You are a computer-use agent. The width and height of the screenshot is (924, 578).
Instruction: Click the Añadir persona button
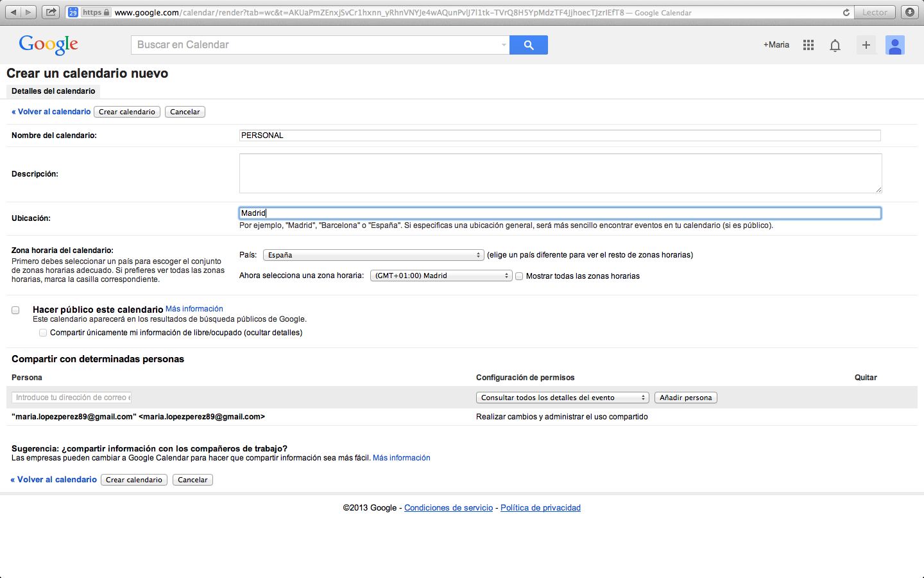coord(686,398)
